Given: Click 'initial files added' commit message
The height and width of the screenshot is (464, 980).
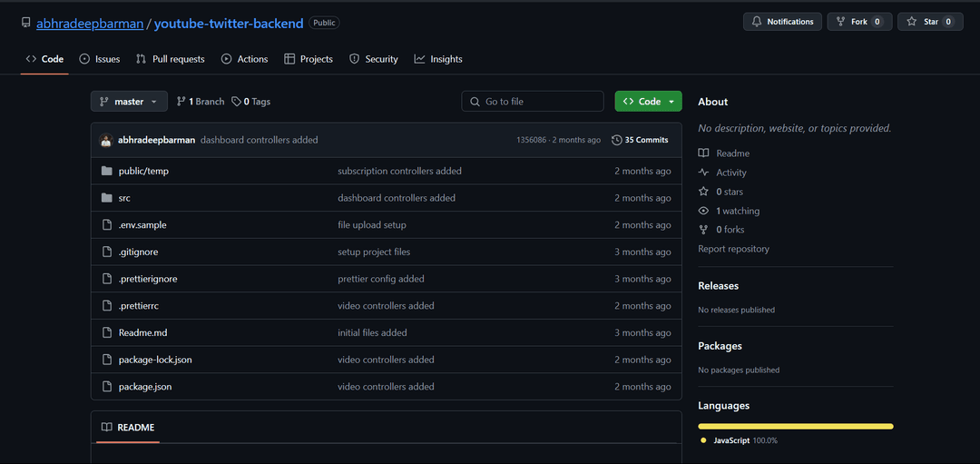Looking at the screenshot, I should click(x=373, y=332).
